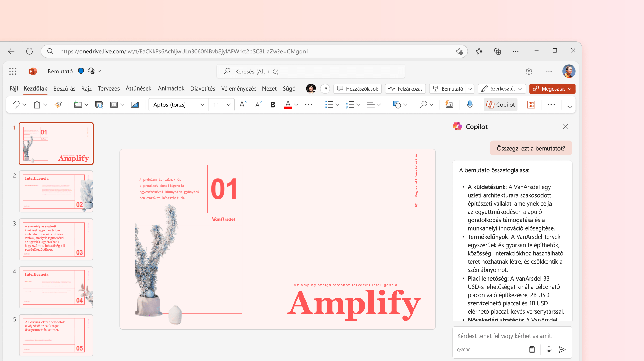The width and height of the screenshot is (644, 361).
Task: Switch to the Rajz tab
Action: pos(87,88)
